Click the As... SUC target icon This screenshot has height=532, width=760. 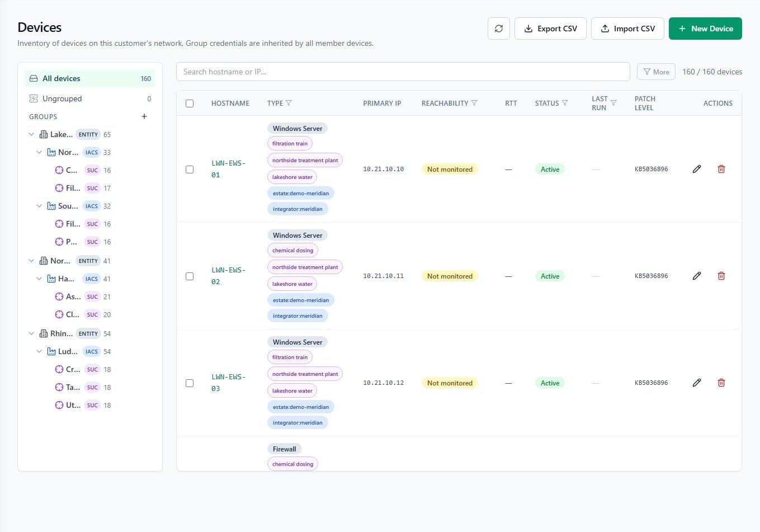tap(59, 296)
